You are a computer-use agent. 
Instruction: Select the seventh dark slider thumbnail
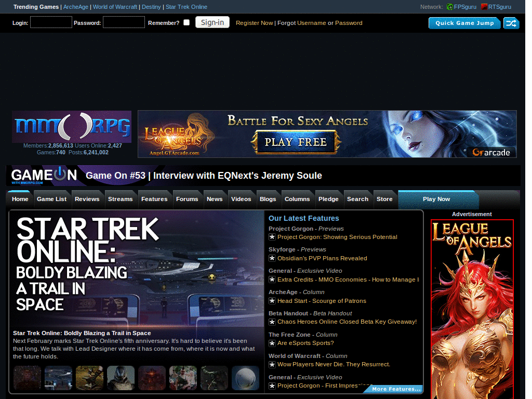click(215, 378)
